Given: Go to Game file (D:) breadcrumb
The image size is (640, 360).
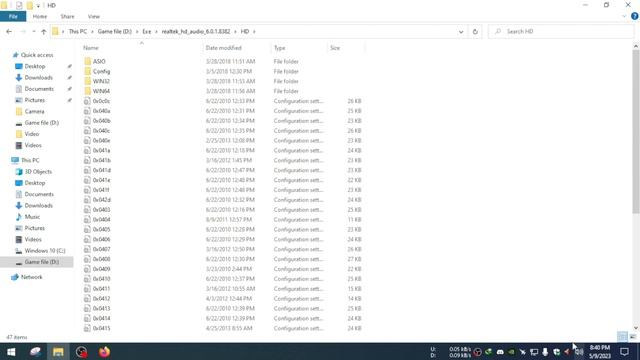Looking at the screenshot, I should coord(115,31).
